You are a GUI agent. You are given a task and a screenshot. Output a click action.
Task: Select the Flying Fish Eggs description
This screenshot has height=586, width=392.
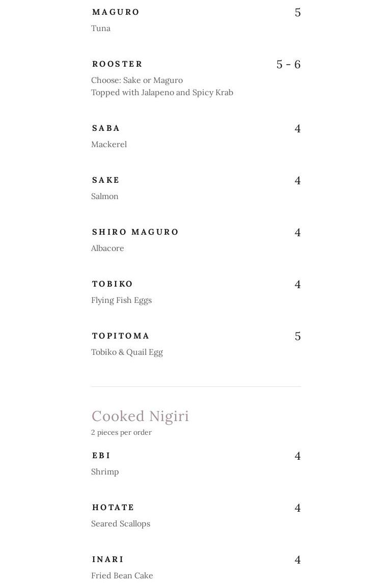point(121,300)
